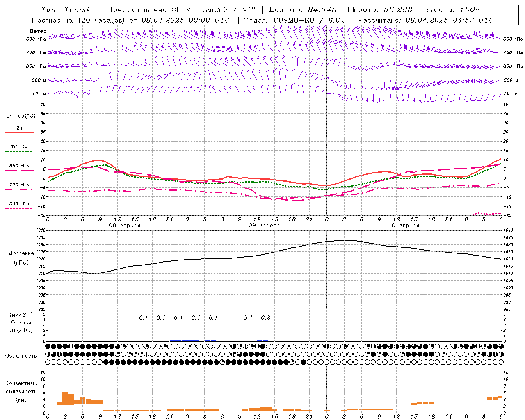Click the "Конвективн." convective cloud label
Viewport: 525px width, 420px height.
coord(21,383)
